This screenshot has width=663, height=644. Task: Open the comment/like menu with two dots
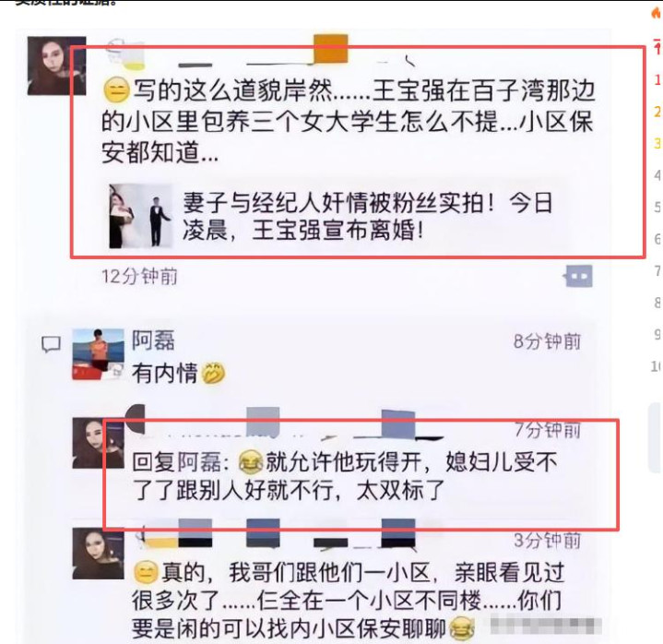point(578,277)
